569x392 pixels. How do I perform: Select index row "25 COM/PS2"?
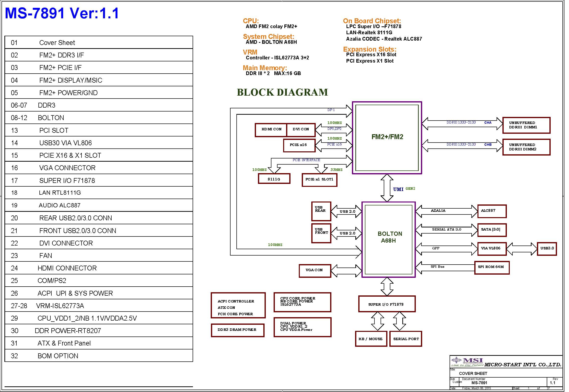tap(99, 280)
